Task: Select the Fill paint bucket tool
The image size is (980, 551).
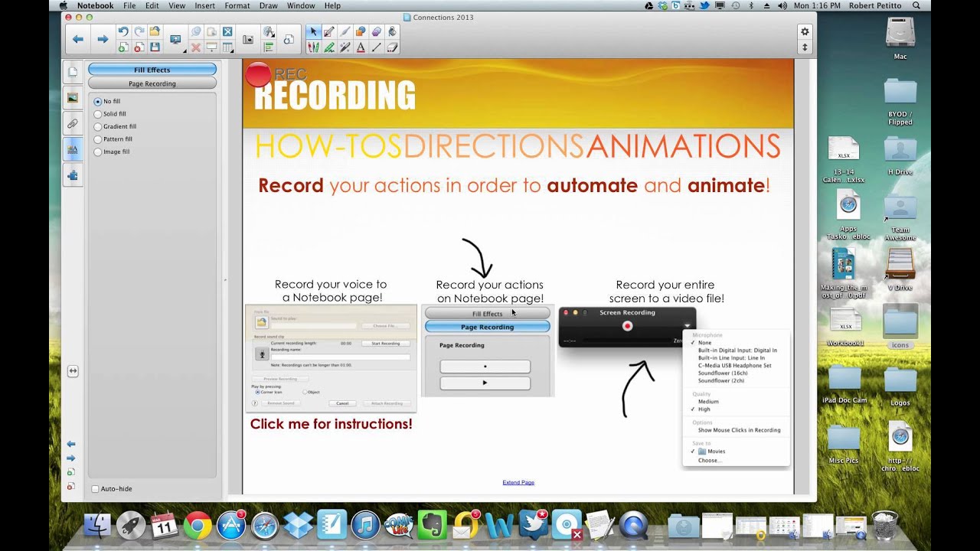Action: (x=392, y=31)
